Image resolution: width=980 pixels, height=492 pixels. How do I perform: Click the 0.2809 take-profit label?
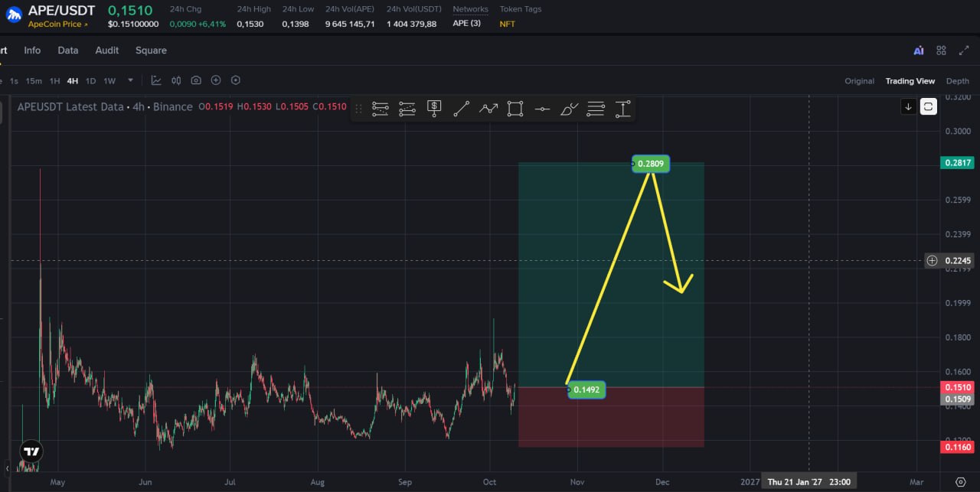(x=651, y=164)
